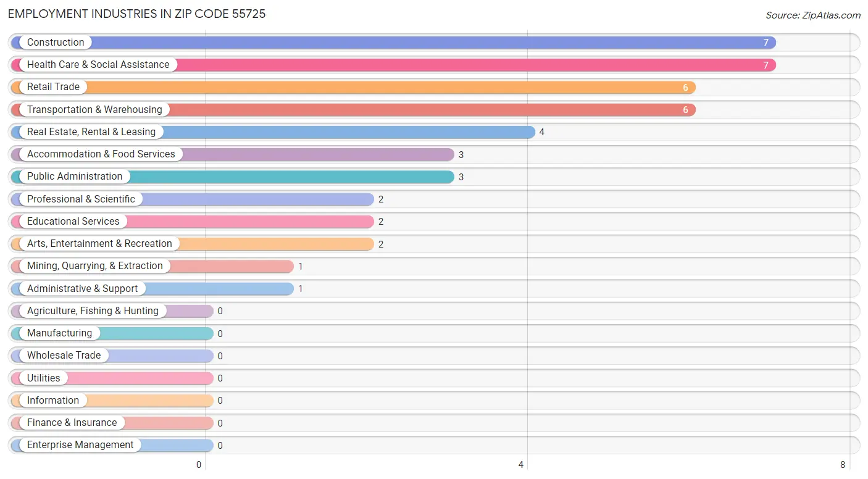868x479 pixels.
Task: Click the value 6 on Transportation & Warehousing bar
Action: [x=685, y=110]
